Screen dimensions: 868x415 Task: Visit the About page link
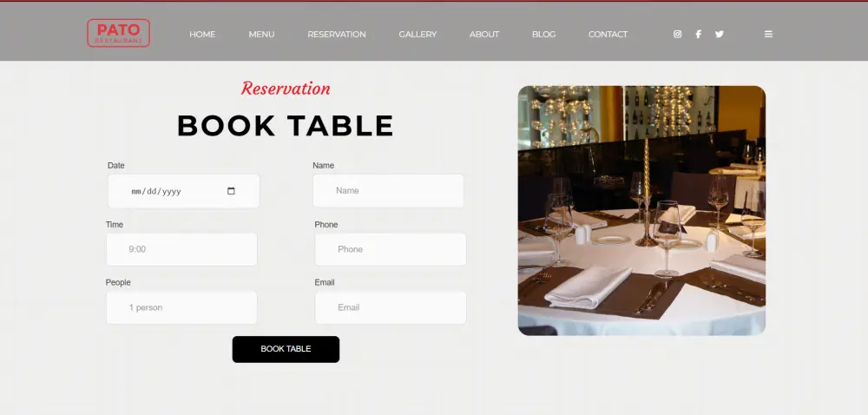click(x=483, y=35)
